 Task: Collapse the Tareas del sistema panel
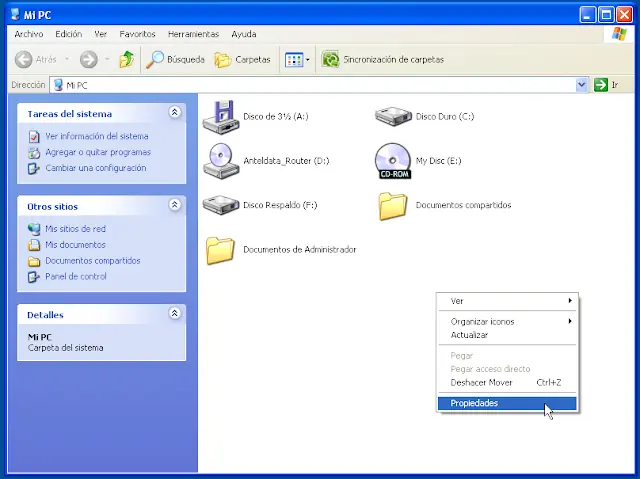click(175, 114)
